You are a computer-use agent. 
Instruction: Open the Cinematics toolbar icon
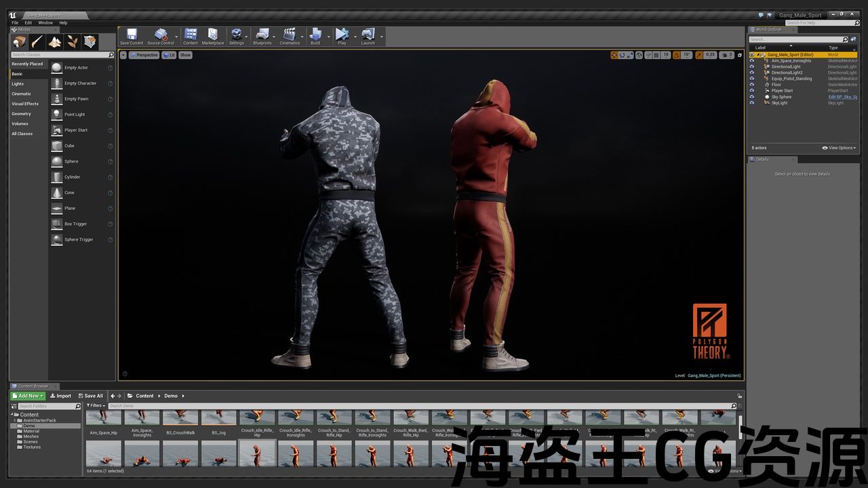pyautogui.click(x=290, y=35)
